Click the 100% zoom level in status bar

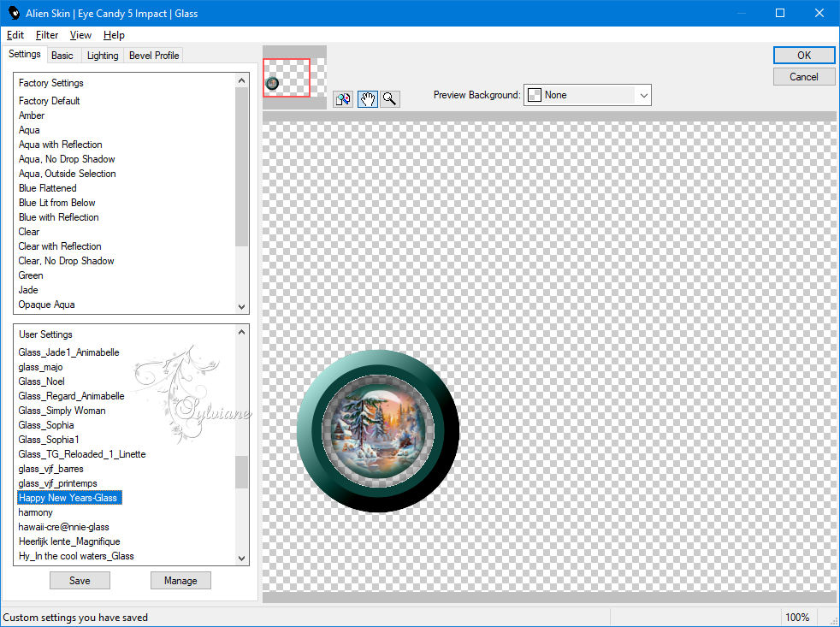(797, 618)
